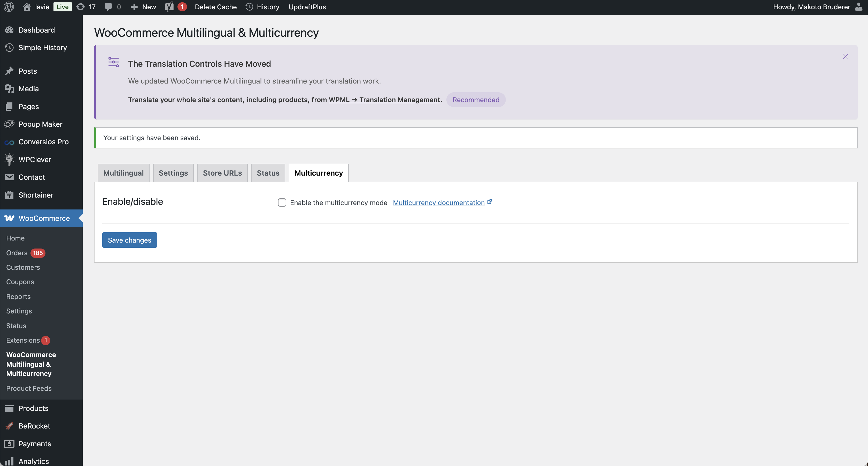Click the user avatar icon

tap(859, 7)
